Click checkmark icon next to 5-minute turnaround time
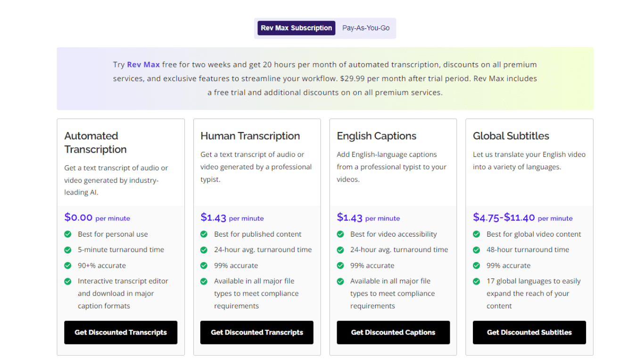The image size is (644, 361). [68, 250]
